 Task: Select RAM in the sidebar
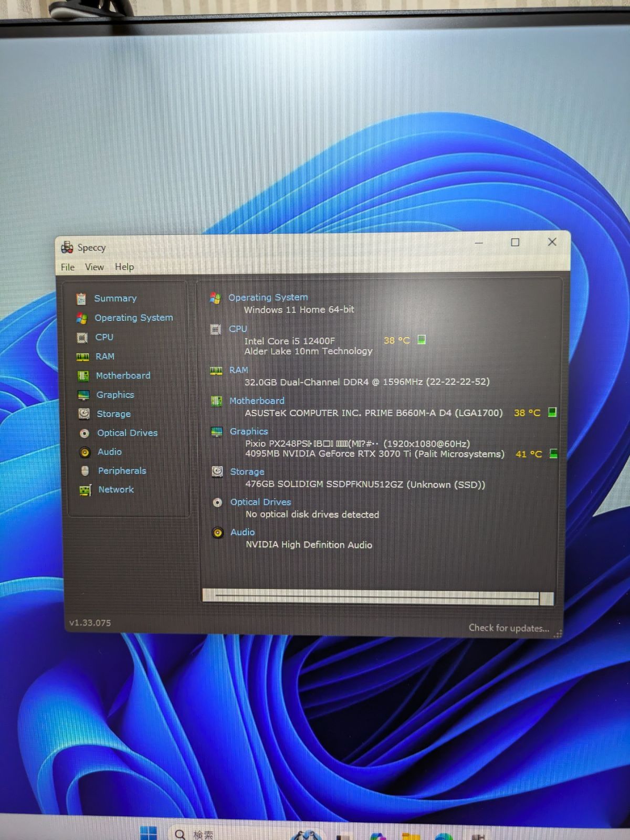(104, 356)
